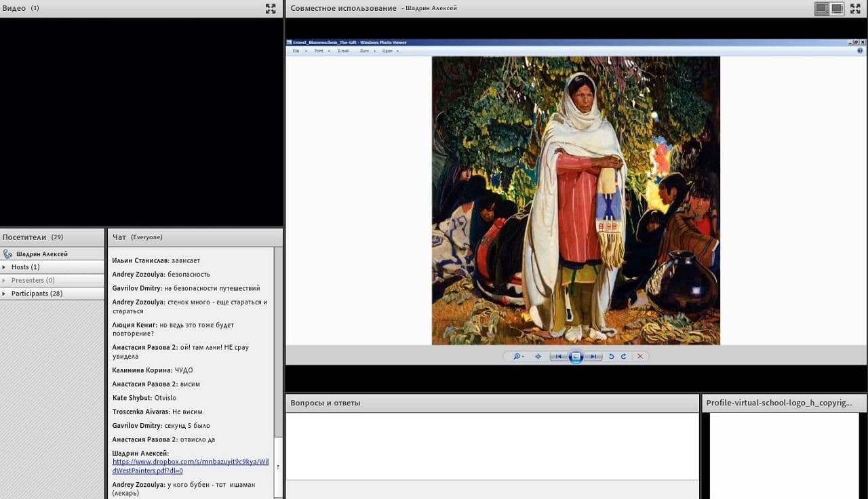Select Анастасия Разова 2's message 'отвисло да'

click(x=163, y=439)
